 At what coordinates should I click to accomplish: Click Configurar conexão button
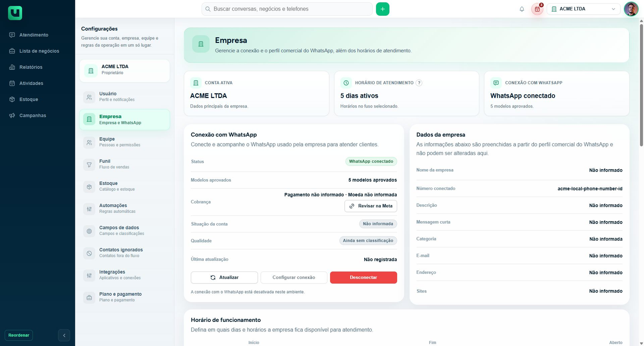coord(294,278)
